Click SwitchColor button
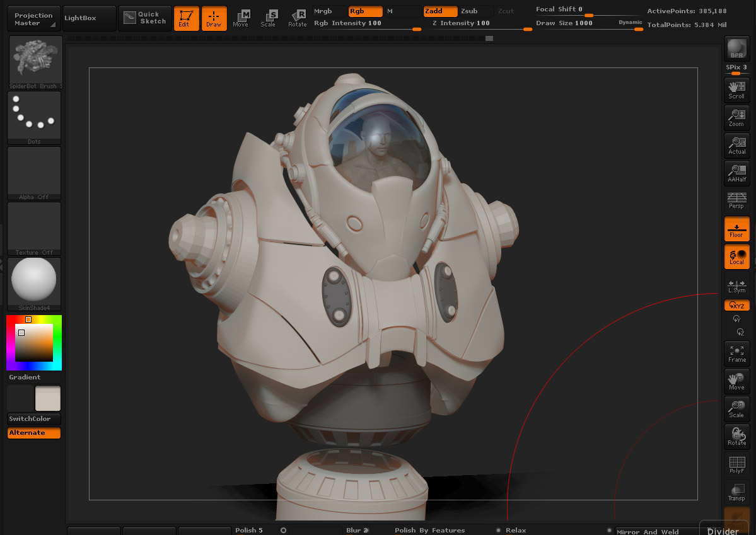This screenshot has width=756, height=535. pyautogui.click(x=34, y=419)
